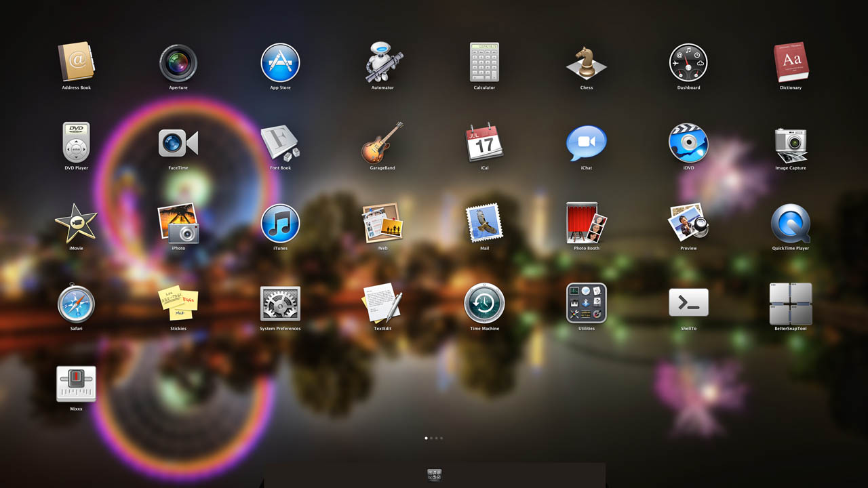Launch Automator
Image resolution: width=868 pixels, height=488 pixels.
tap(382, 62)
